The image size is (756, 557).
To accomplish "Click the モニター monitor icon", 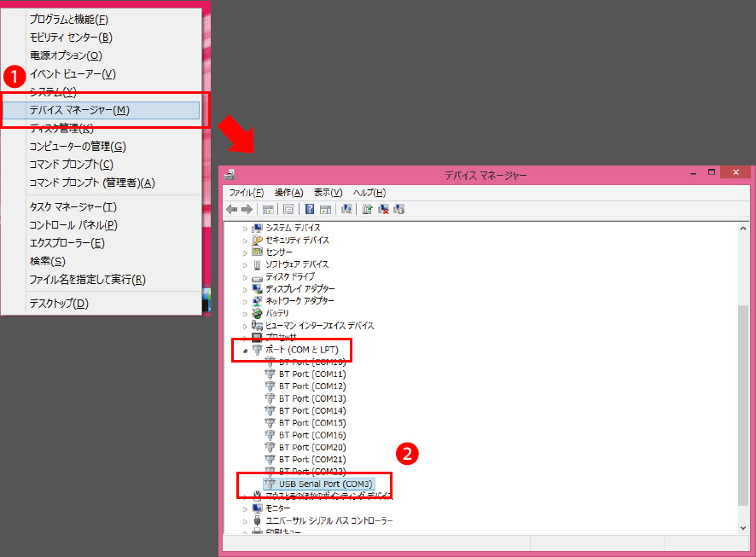I will [x=258, y=508].
